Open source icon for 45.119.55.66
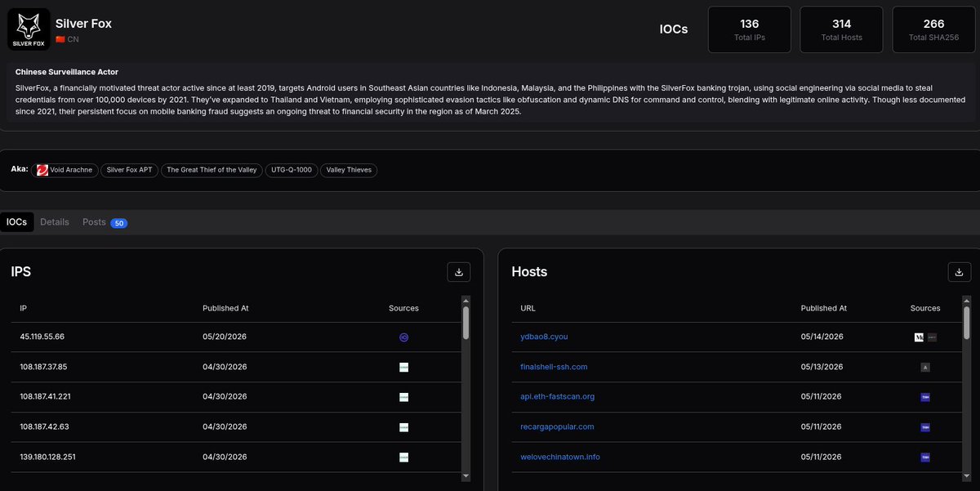This screenshot has width=980, height=491. (x=403, y=337)
